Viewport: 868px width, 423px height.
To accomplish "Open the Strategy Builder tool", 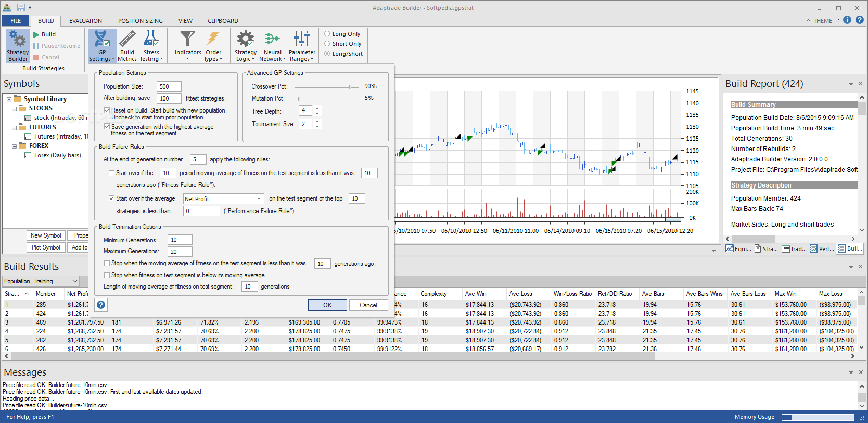I will (18, 46).
